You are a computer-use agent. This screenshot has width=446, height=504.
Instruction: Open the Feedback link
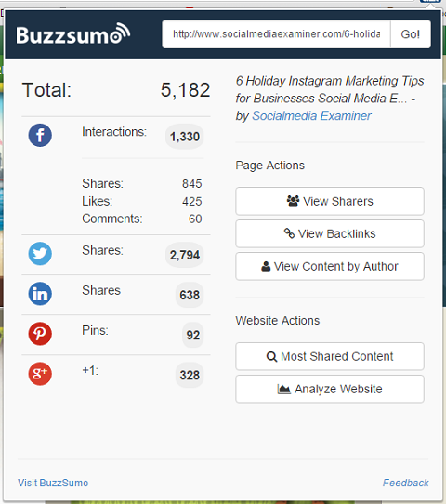tap(405, 483)
